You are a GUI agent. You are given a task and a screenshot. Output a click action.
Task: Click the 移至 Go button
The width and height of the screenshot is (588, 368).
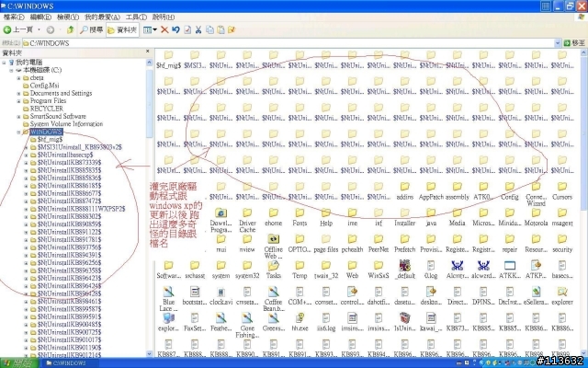click(574, 43)
